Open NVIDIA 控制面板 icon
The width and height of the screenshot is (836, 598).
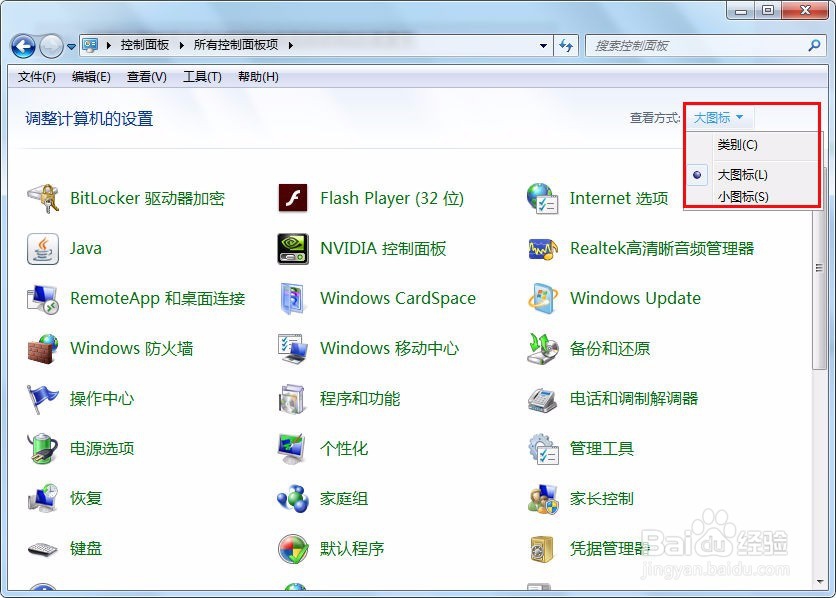coord(293,249)
